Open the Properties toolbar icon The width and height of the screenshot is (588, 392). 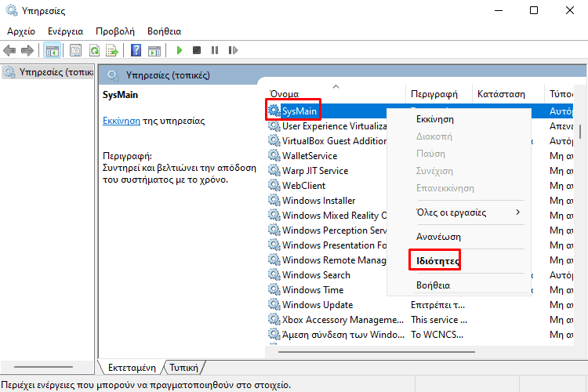coord(76,50)
